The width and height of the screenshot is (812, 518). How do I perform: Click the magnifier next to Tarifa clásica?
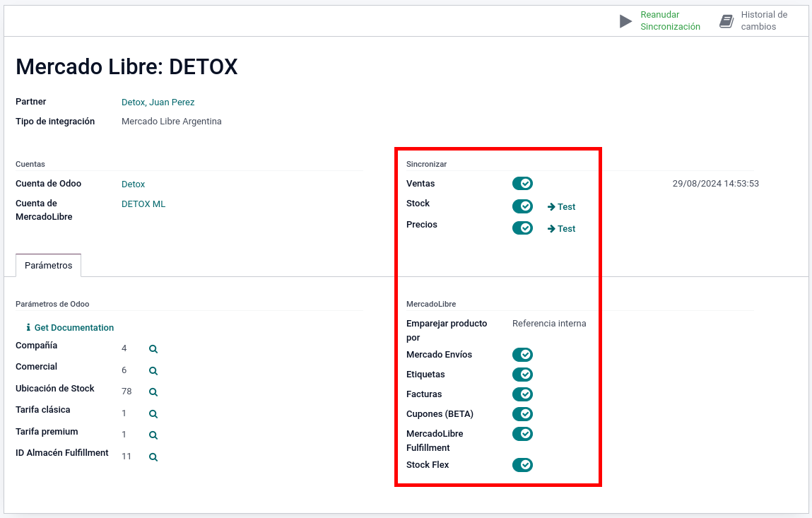click(x=153, y=414)
